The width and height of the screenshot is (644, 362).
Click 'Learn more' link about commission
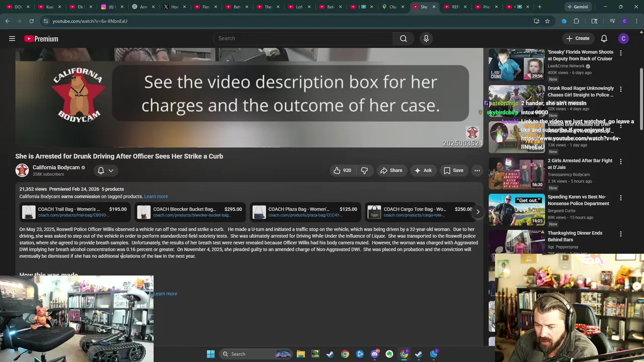tap(156, 197)
